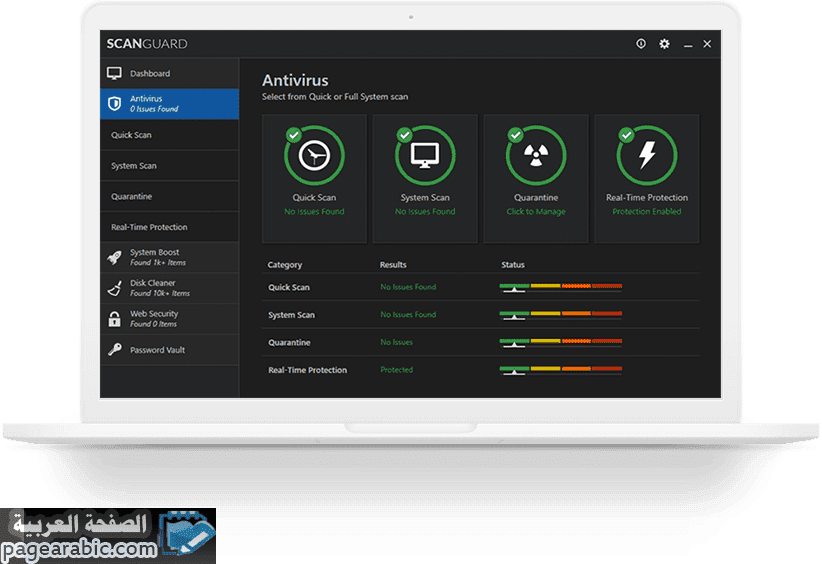Open the Disk Cleaner section

[x=169, y=288]
